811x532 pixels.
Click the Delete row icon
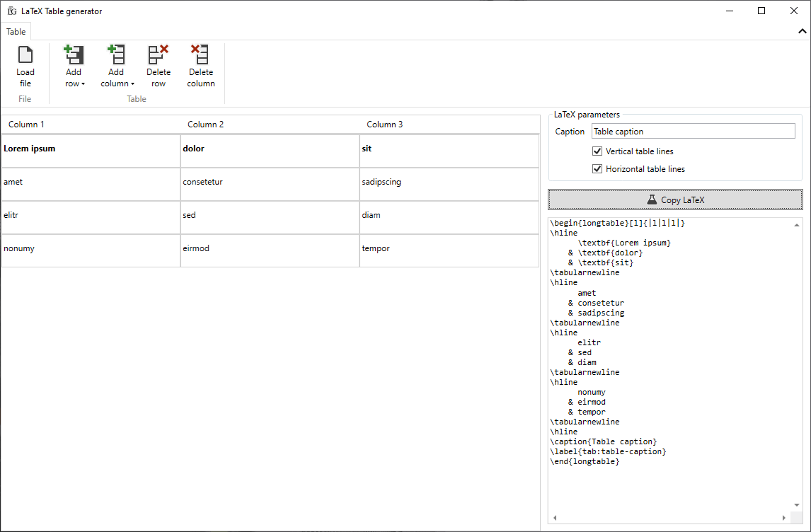158,54
